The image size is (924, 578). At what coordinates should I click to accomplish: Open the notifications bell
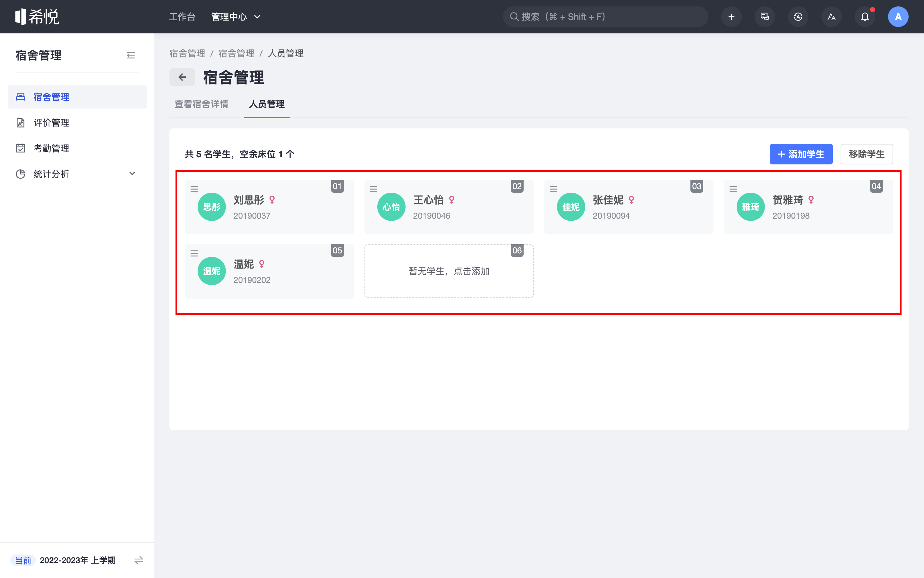click(x=865, y=17)
